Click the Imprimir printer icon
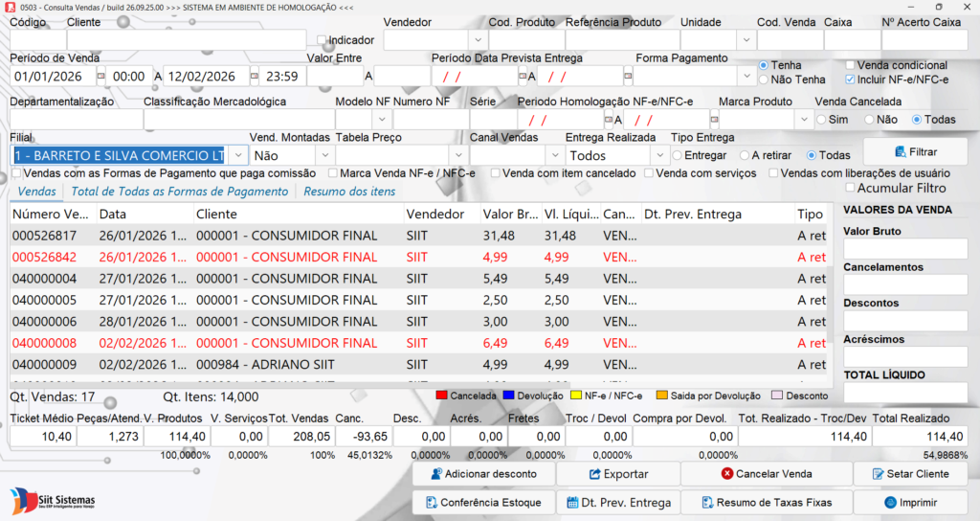The image size is (980, 521). [x=890, y=503]
